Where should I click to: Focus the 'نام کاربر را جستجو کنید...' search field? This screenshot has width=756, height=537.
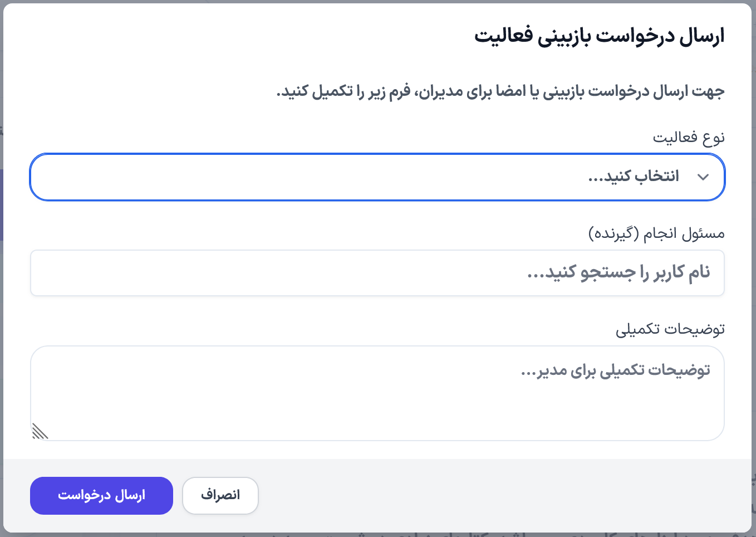(x=377, y=273)
